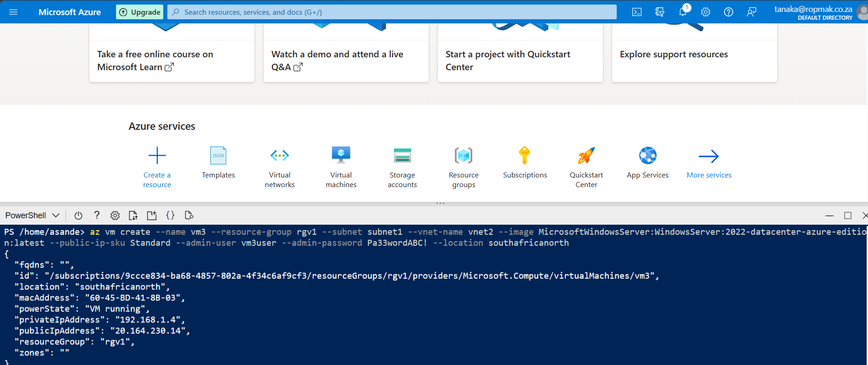Viewport: 868px width, 365px height.
Task: Open new session icon in shell toolbar
Action: coord(152,216)
